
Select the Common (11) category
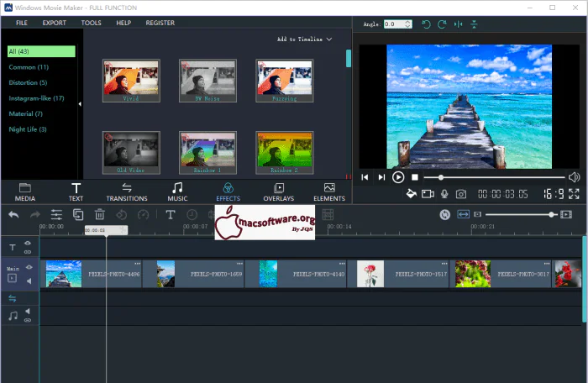[x=29, y=67]
